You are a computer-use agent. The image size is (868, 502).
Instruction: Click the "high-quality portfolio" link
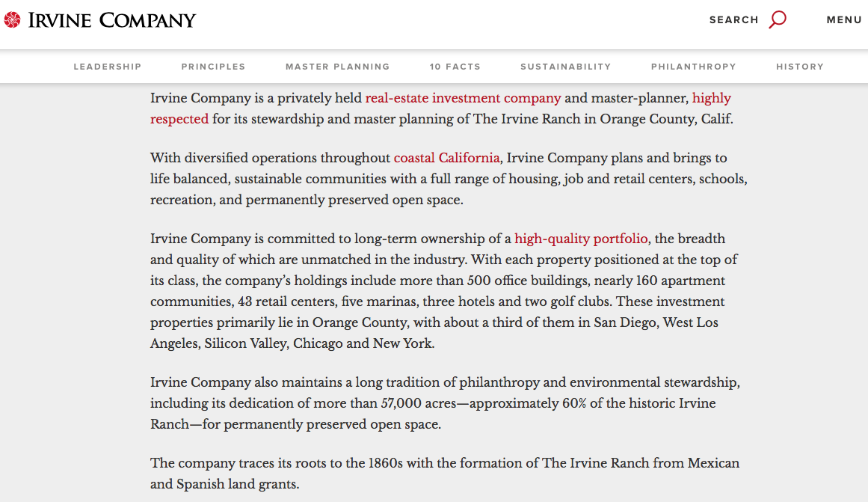581,239
